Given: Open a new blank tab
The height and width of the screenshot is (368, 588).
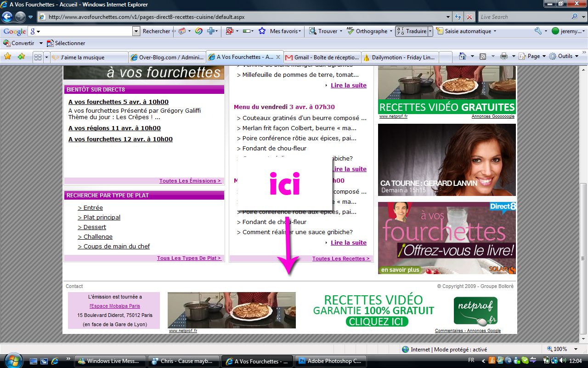Looking at the screenshot, I should click(446, 57).
